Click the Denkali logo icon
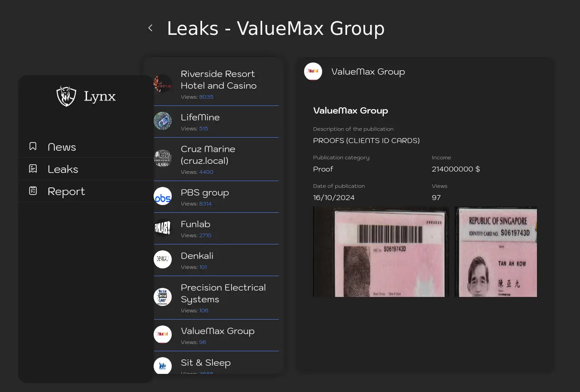The width and height of the screenshot is (580, 392). click(x=163, y=259)
